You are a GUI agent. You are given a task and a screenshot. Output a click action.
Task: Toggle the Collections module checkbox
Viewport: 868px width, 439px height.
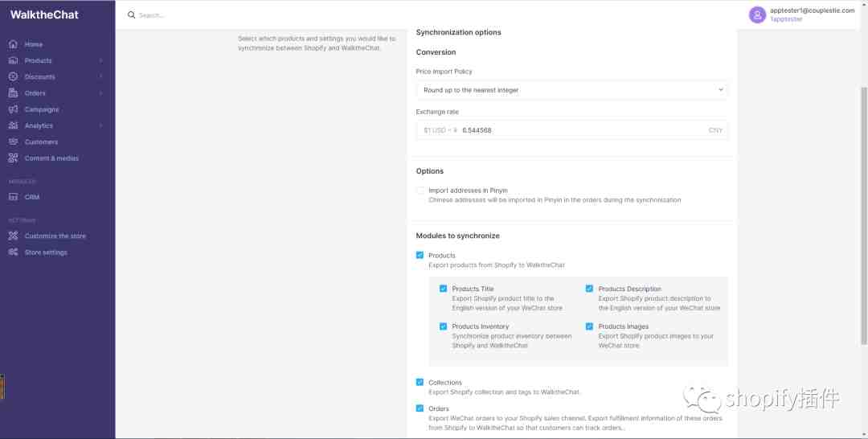tap(420, 382)
